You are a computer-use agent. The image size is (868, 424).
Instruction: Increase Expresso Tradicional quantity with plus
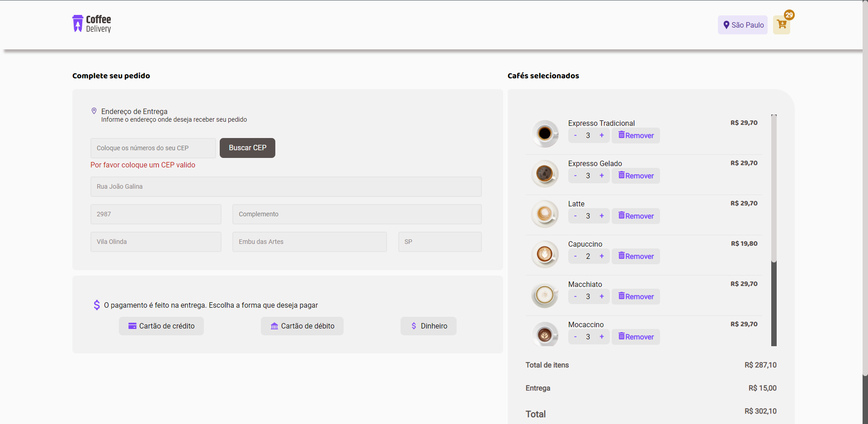pos(602,135)
